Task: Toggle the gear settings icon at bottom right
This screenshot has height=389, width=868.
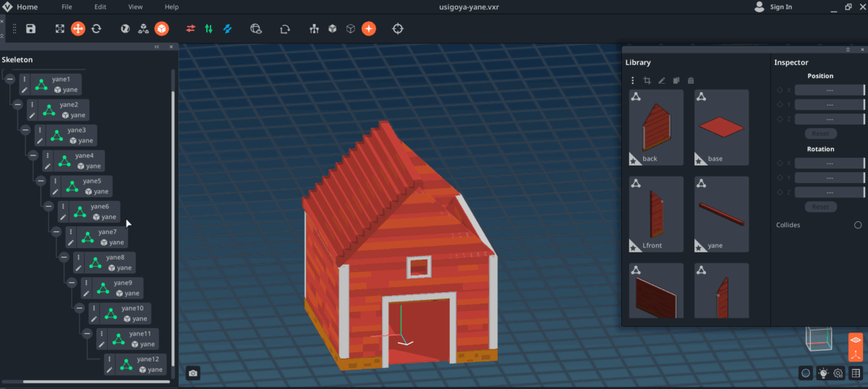Action: 839,373
